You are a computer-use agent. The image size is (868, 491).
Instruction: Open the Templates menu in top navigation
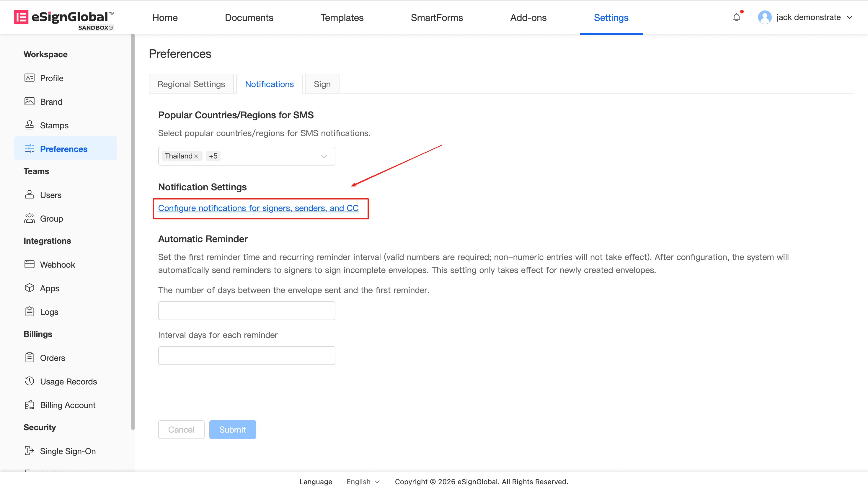coord(342,17)
